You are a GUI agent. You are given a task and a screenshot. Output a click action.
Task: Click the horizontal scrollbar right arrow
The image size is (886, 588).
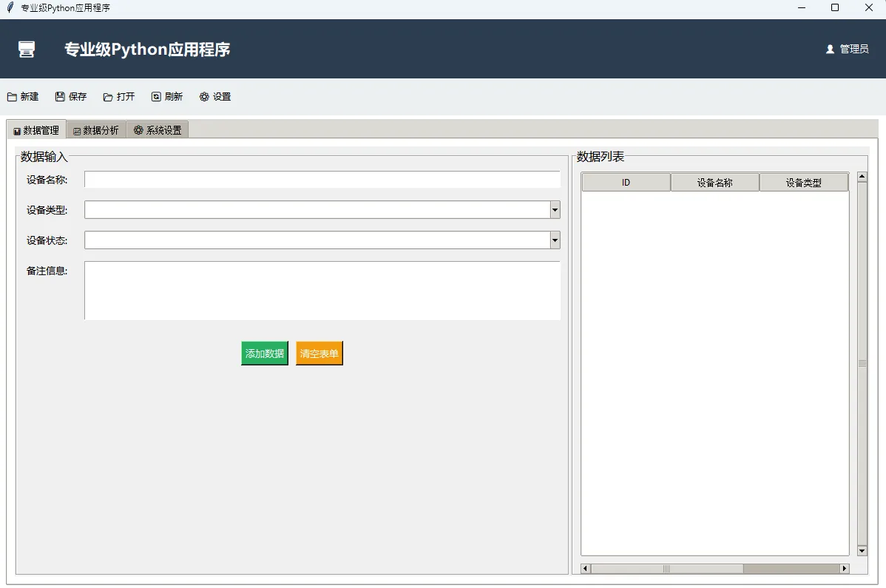[844, 569]
